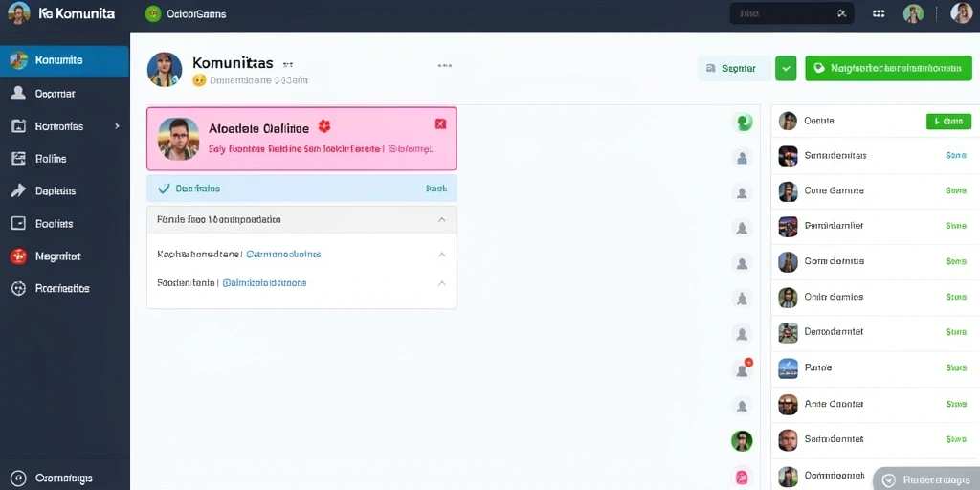Viewport: 980px width, 490px height.
Task: Clear the search field with X icon
Action: pos(842,13)
